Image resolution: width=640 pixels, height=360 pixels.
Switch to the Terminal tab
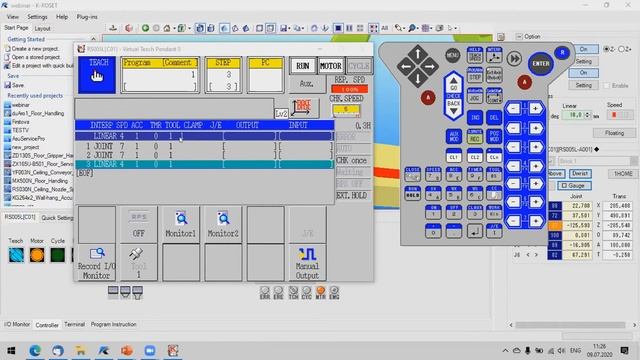pos(74,324)
